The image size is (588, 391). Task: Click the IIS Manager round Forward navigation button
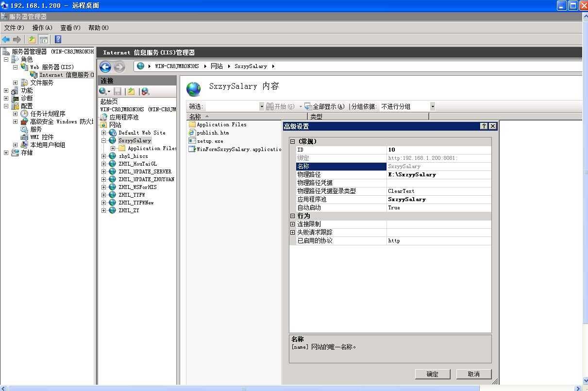[119, 67]
